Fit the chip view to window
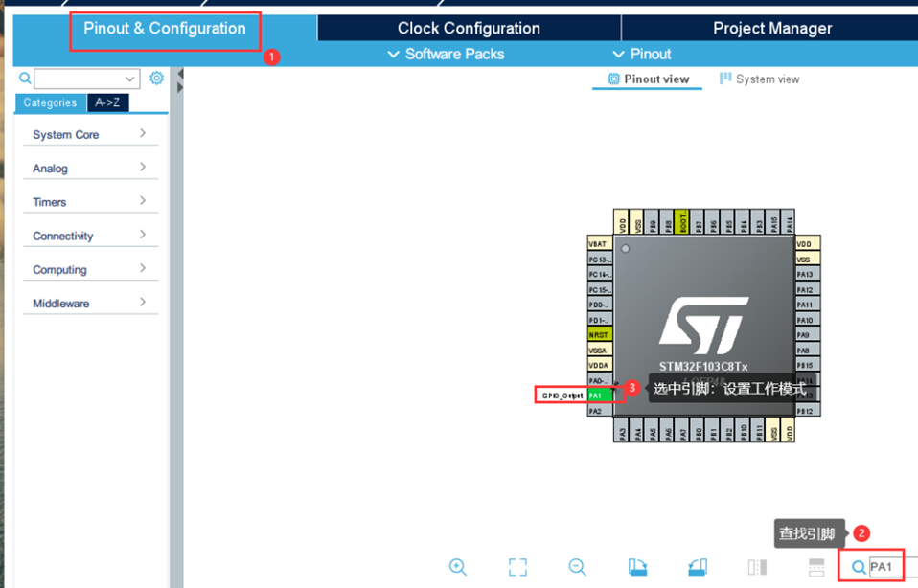Viewport: 918px width, 588px height. click(517, 567)
